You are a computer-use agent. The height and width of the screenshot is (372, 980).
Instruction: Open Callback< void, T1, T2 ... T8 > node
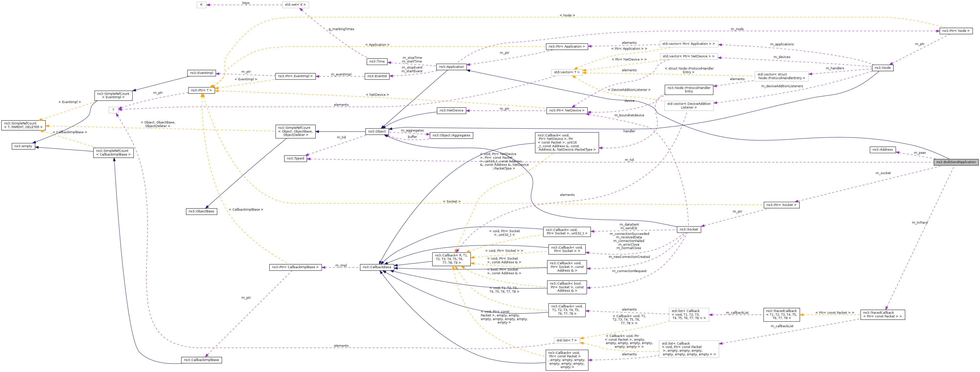click(567, 310)
